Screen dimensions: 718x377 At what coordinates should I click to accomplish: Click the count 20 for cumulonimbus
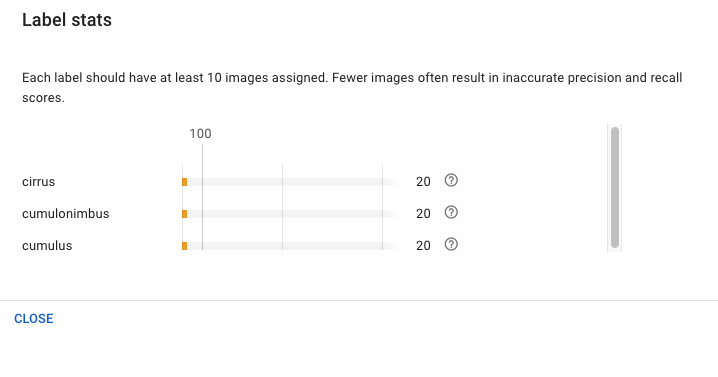tap(423, 214)
